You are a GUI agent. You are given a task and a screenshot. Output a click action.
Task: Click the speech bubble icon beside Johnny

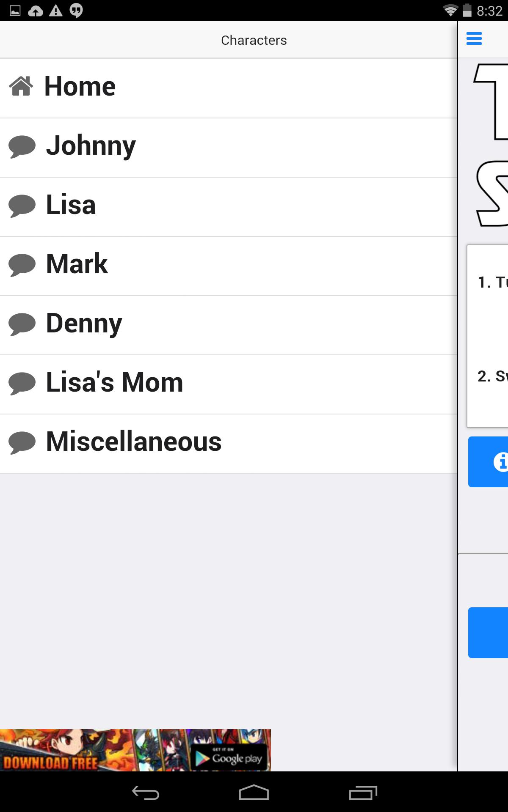(22, 147)
